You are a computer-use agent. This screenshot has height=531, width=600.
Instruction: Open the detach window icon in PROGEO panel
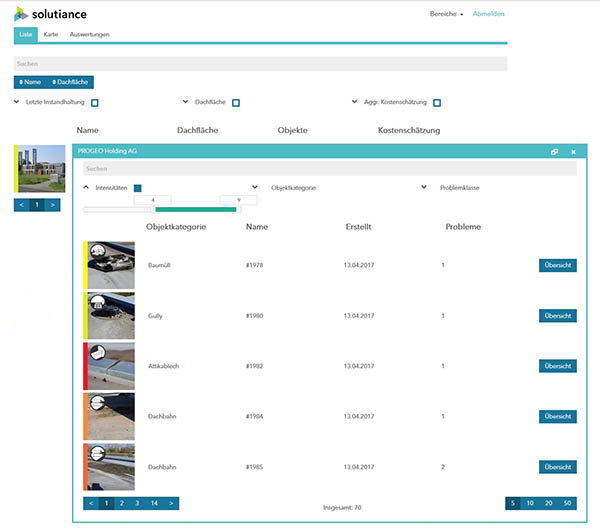[554, 152]
